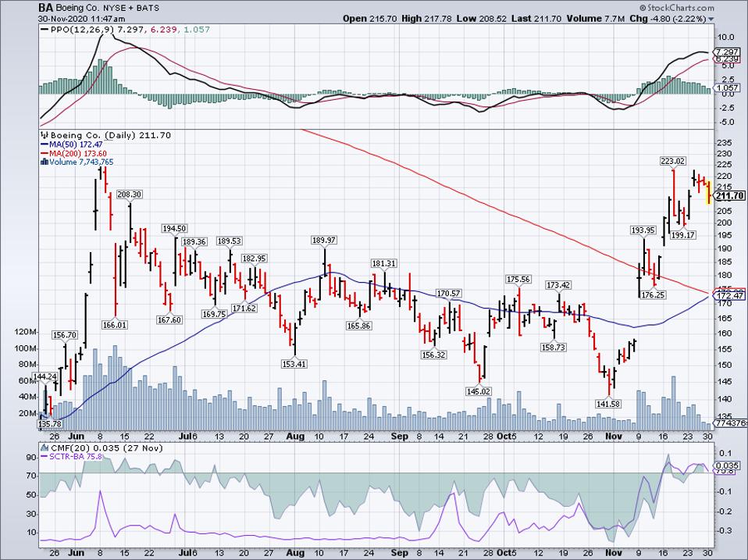Click the Volume 7.7M header value
Image resolution: width=748 pixels, height=560 pixels.
click(x=595, y=19)
